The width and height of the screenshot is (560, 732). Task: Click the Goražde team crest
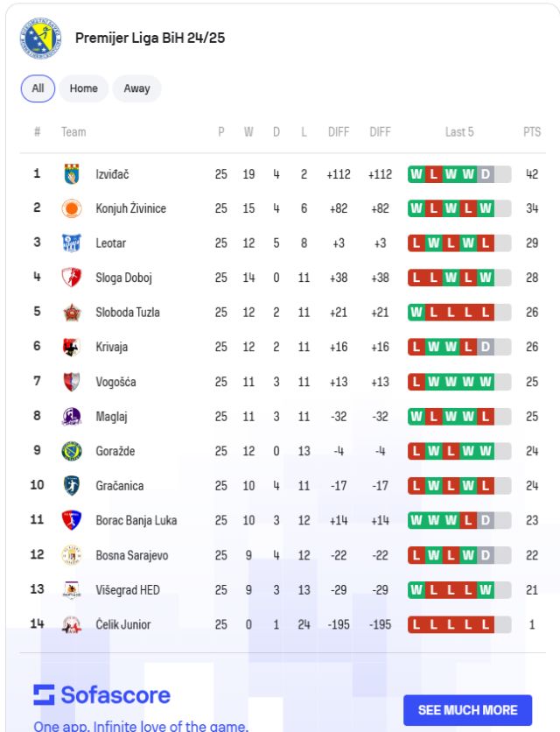[x=72, y=451]
